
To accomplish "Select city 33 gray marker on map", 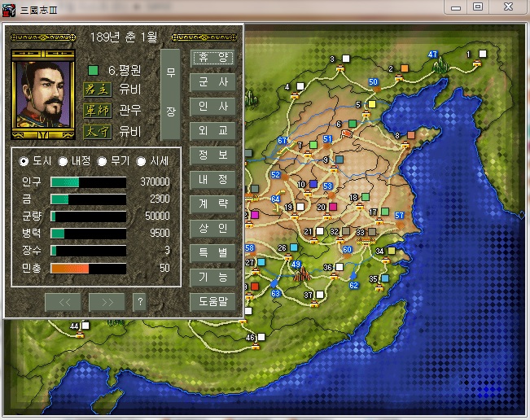I will tap(372, 232).
